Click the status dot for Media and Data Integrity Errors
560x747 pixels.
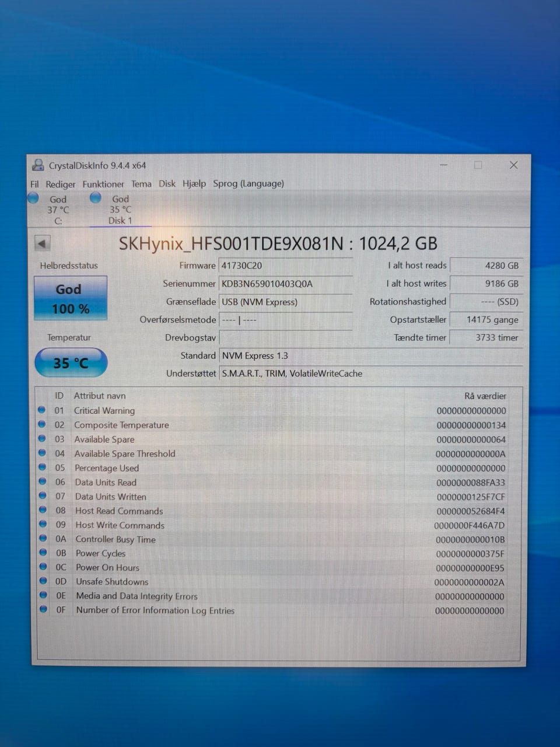click(x=43, y=595)
